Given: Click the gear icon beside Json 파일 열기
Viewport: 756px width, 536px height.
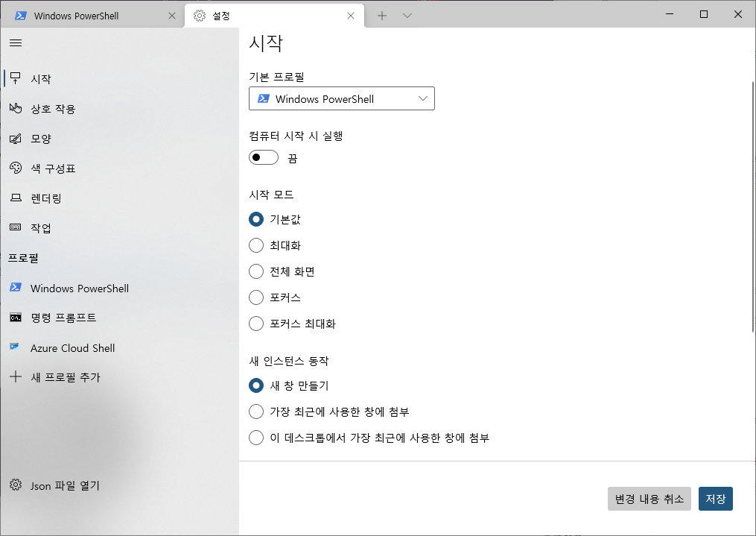Looking at the screenshot, I should click(x=16, y=485).
